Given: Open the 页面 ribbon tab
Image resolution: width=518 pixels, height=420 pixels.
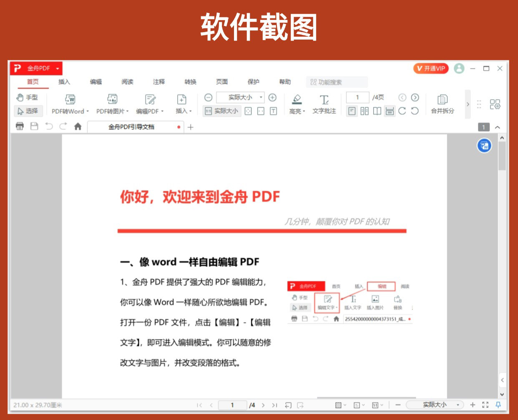Looking at the screenshot, I should coord(222,82).
